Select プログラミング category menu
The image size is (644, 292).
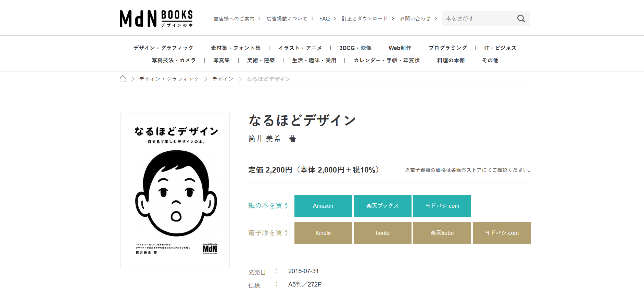pos(448,48)
